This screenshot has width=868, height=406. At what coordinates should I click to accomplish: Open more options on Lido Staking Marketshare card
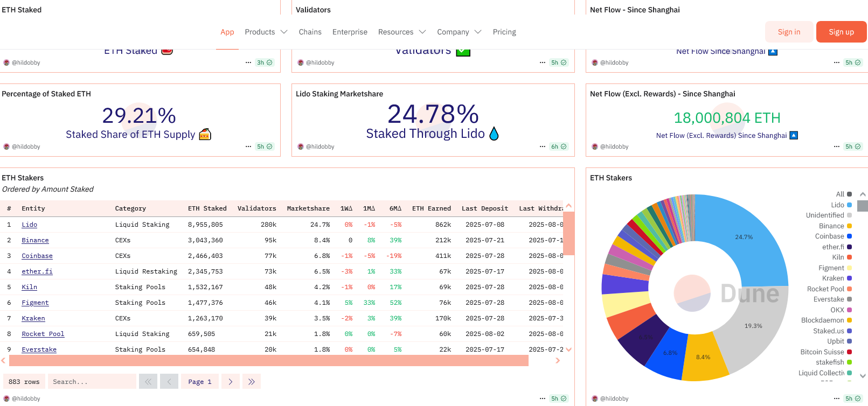click(x=543, y=146)
